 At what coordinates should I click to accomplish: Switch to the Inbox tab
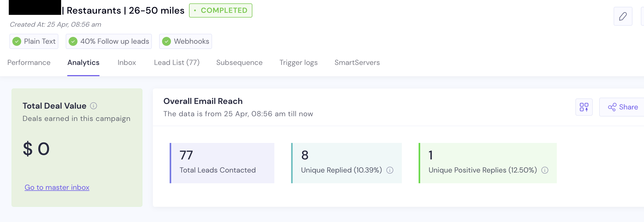tap(127, 63)
